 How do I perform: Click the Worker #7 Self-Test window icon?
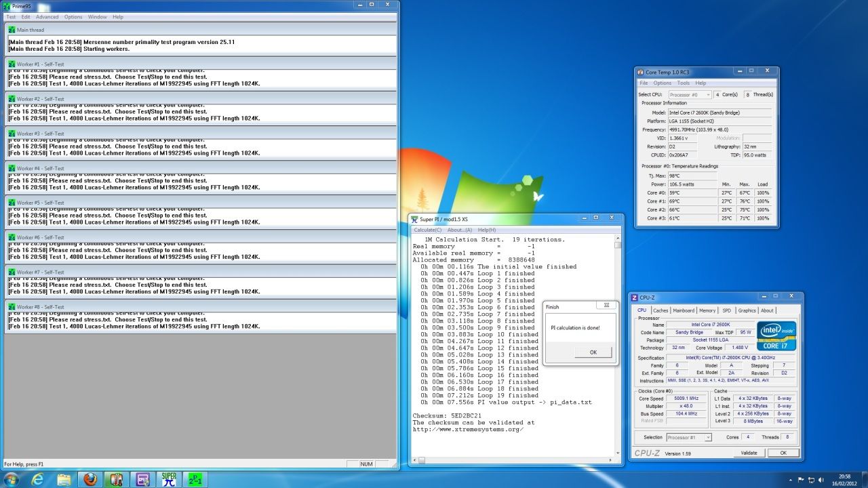(x=12, y=272)
